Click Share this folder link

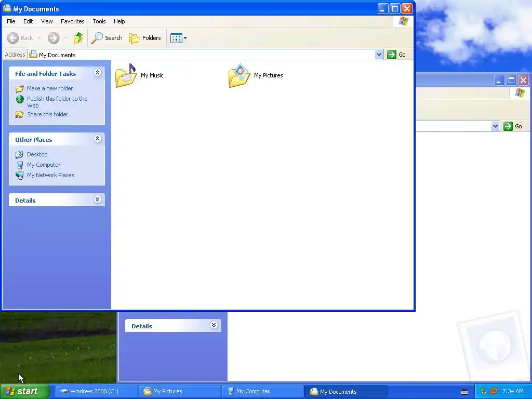pyautogui.click(x=47, y=114)
